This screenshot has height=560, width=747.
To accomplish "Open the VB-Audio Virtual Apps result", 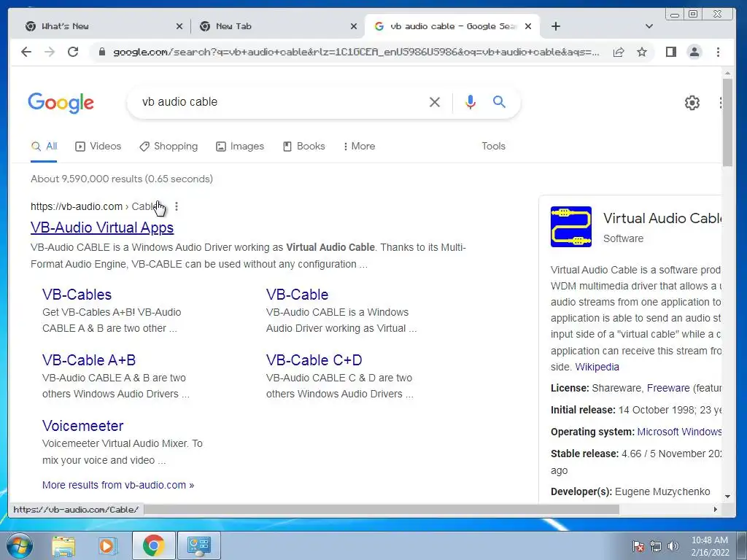I will [x=102, y=227].
